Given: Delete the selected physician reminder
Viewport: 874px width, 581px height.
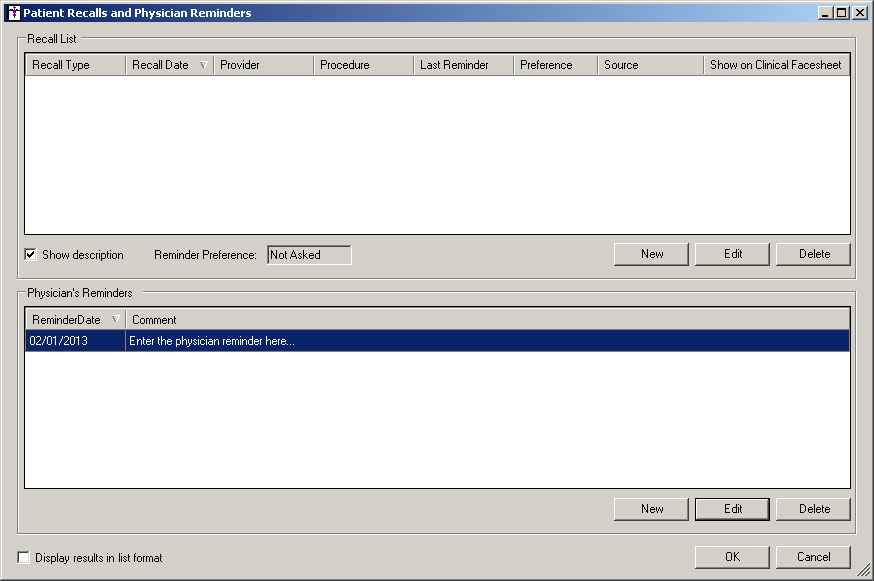Looking at the screenshot, I should pos(814,509).
